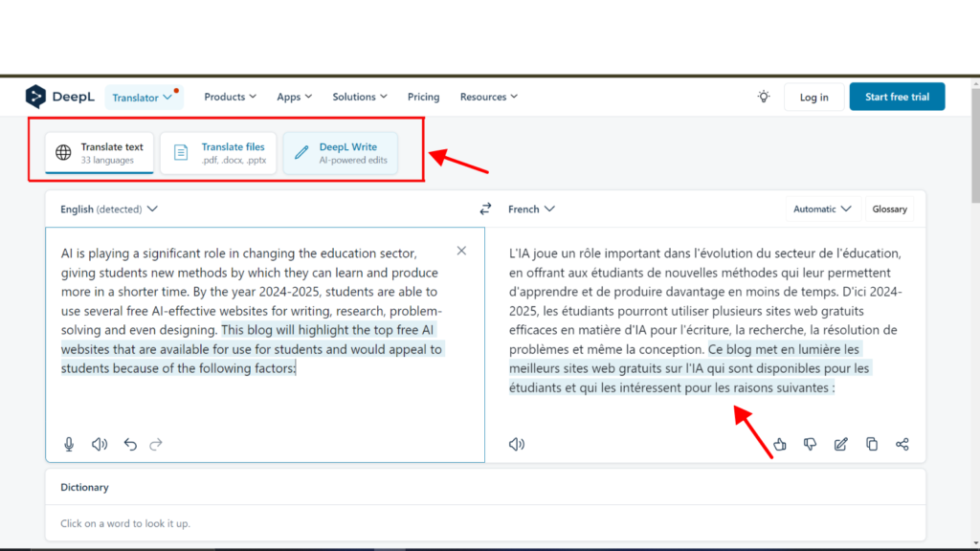Viewport: 980px width, 551px height.
Task: Click the Dictionary heading
Action: (84, 487)
